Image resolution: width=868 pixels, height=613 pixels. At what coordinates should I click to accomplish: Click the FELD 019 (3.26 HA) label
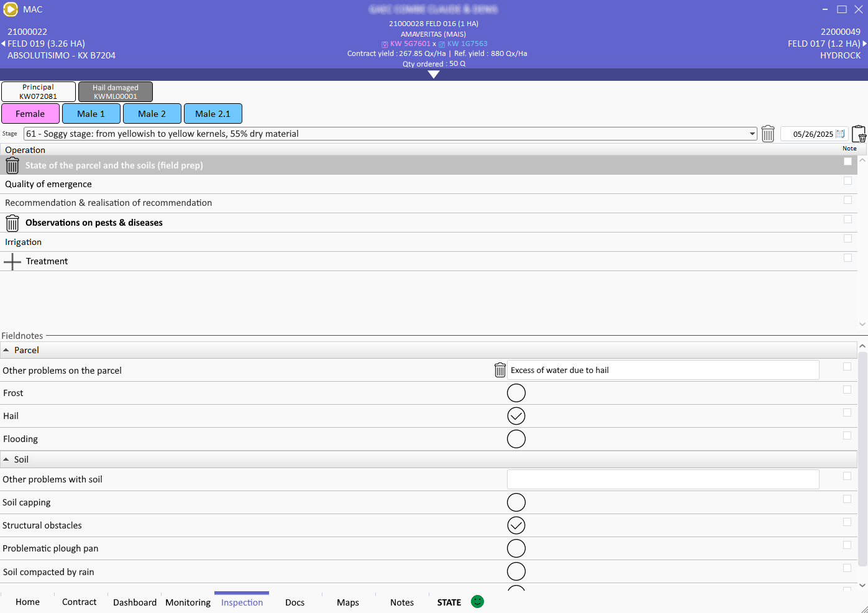pos(46,44)
